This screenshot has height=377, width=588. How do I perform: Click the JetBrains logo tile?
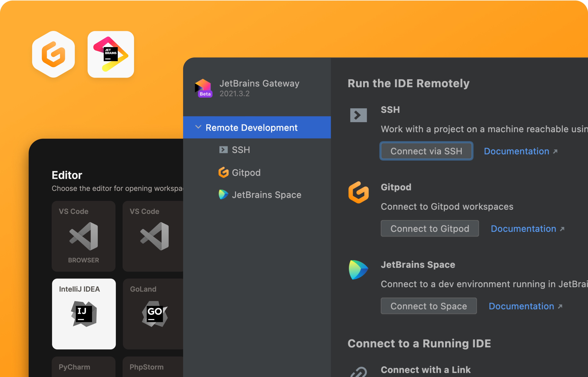click(111, 54)
